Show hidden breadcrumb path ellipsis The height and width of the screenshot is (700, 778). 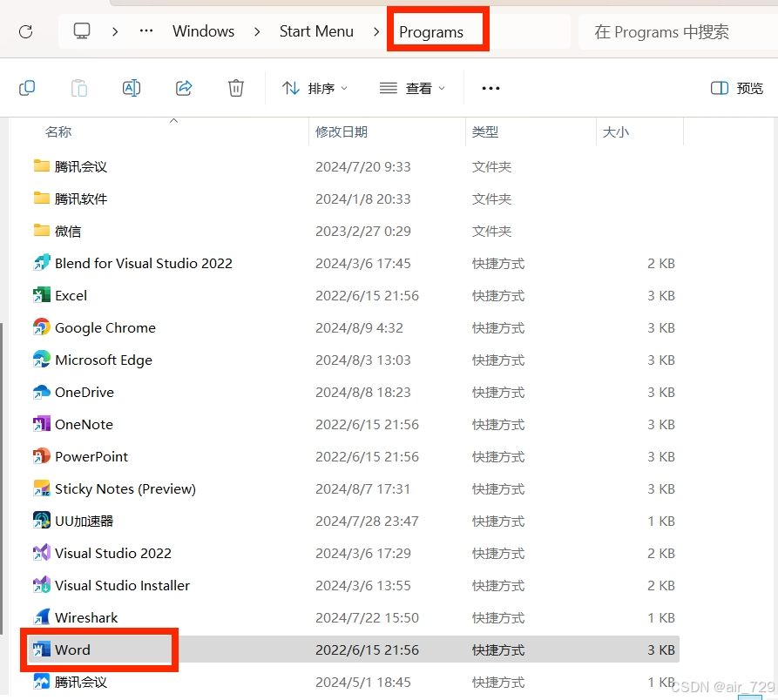pos(146,30)
